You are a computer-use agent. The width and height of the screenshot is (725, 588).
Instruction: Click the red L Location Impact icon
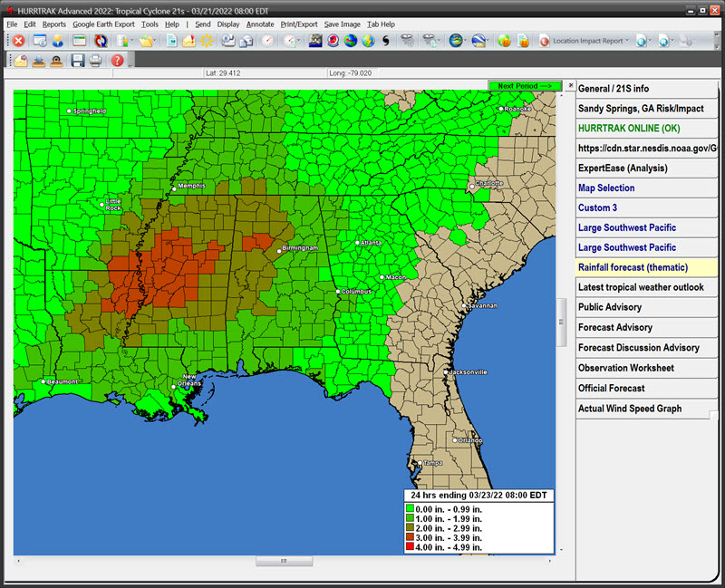click(545, 41)
